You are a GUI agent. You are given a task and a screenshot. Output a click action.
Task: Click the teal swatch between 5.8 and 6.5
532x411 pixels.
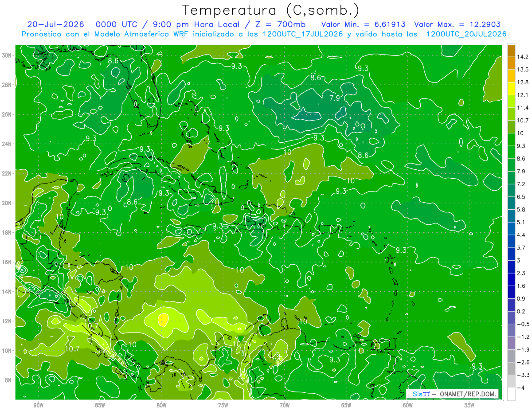(511, 203)
